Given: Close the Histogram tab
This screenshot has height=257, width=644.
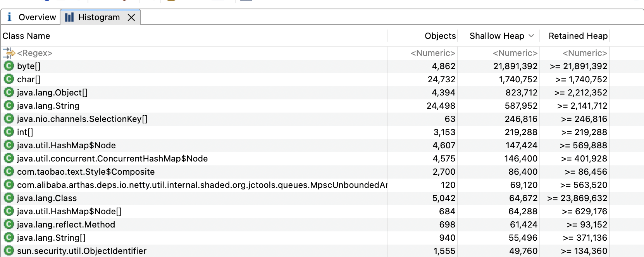Looking at the screenshot, I should click(131, 17).
